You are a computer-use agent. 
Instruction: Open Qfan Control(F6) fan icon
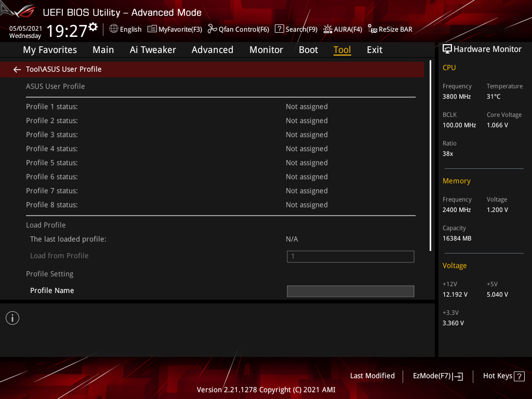point(212,29)
